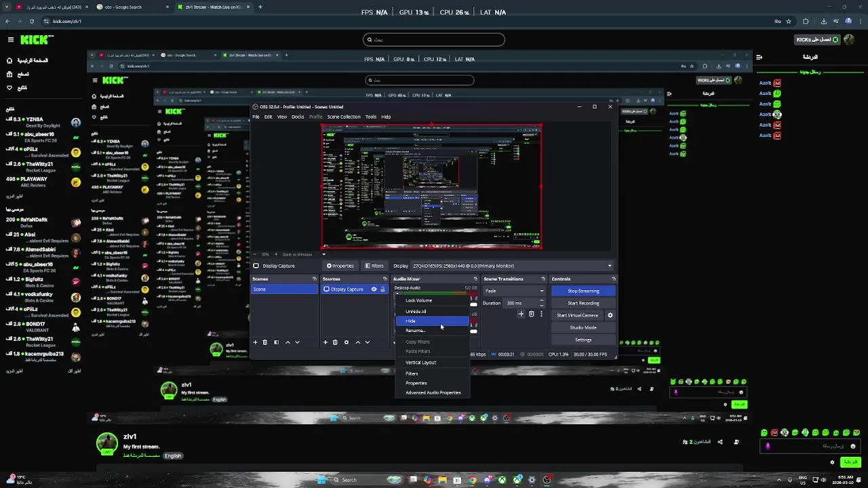This screenshot has width=868, height=488.
Task: Open Chrome icon on outermost taskbar
Action: tap(472, 480)
